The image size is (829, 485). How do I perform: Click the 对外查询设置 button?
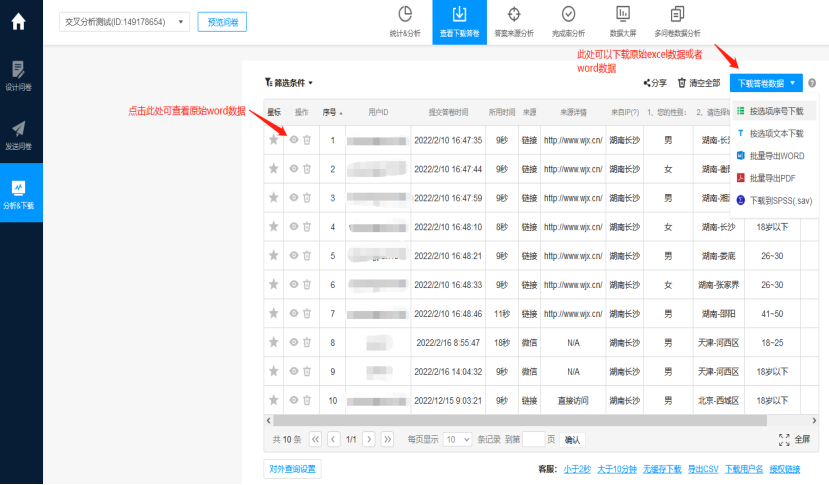pos(292,469)
